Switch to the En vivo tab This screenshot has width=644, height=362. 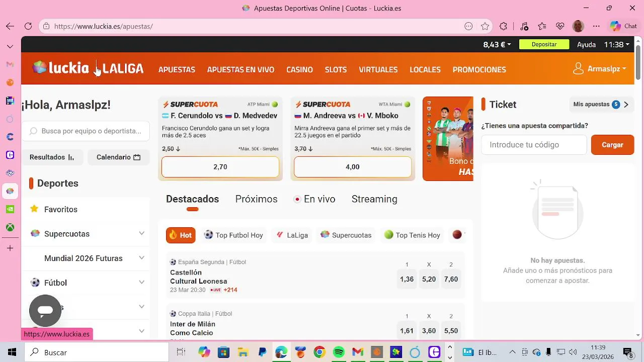coord(314,199)
